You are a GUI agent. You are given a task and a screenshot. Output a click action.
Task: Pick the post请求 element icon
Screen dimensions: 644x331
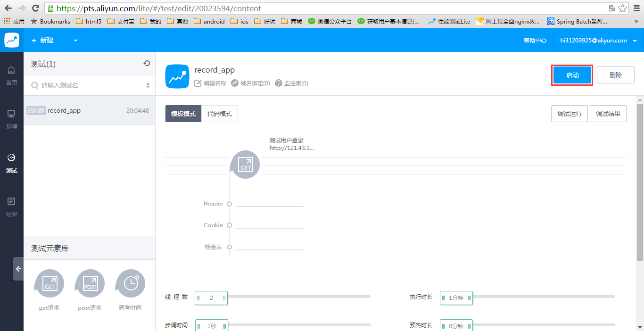point(90,283)
